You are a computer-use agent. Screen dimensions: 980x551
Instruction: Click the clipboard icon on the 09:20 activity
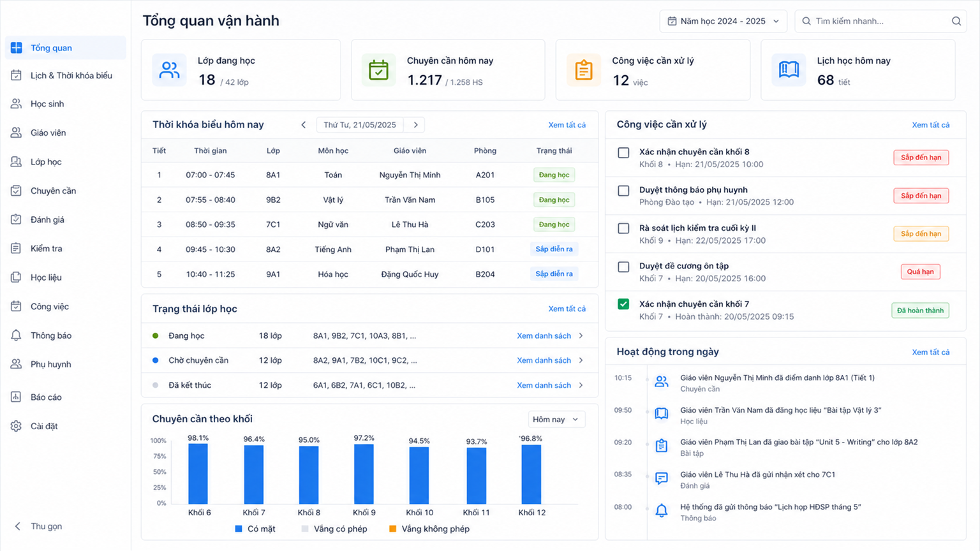pyautogui.click(x=662, y=446)
